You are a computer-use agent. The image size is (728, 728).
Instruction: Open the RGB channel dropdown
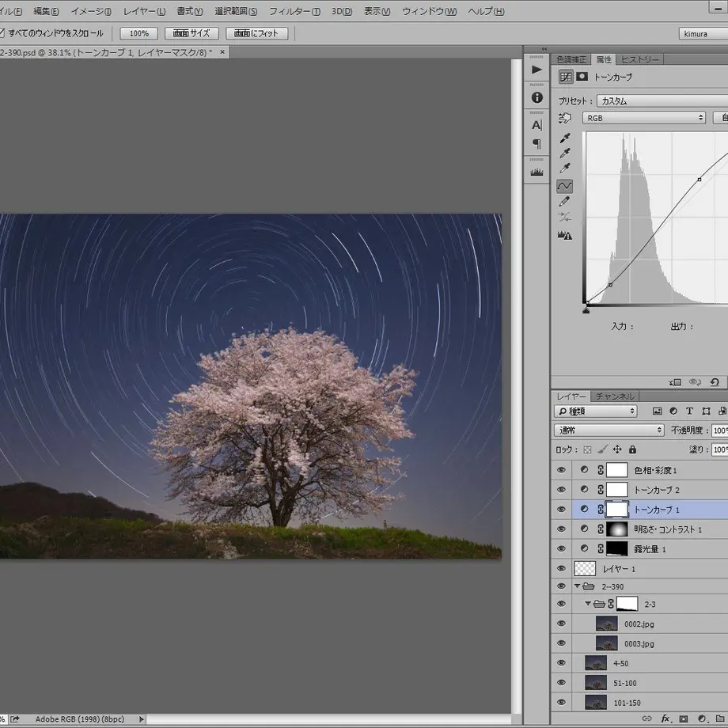[644, 118]
